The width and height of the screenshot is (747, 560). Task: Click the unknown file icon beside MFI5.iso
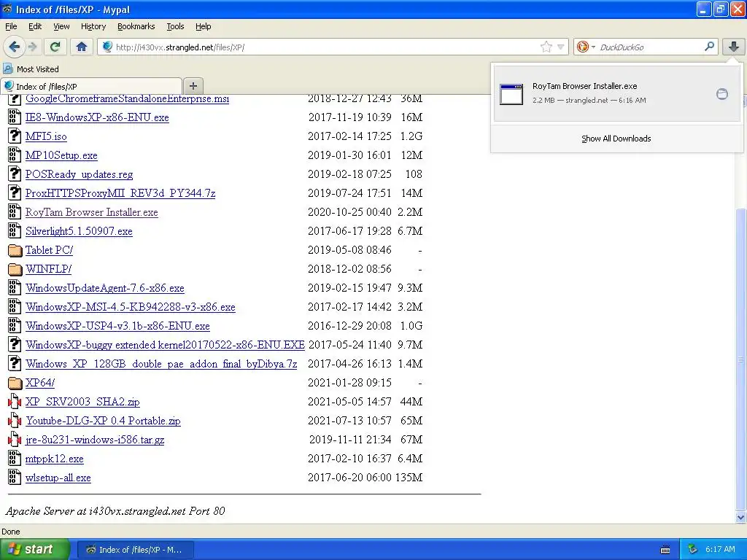[x=15, y=136]
